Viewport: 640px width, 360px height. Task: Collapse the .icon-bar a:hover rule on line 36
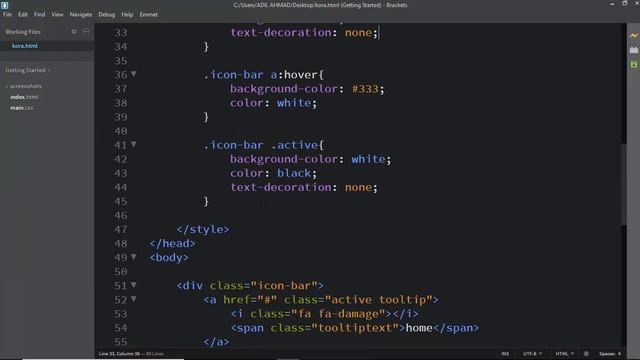pos(133,74)
